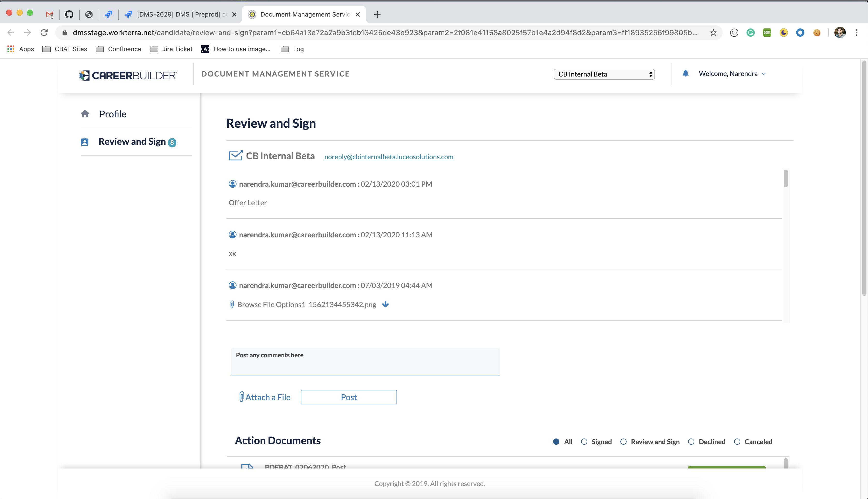Click the Post any comments here field
This screenshot has height=499, width=868.
click(x=365, y=361)
